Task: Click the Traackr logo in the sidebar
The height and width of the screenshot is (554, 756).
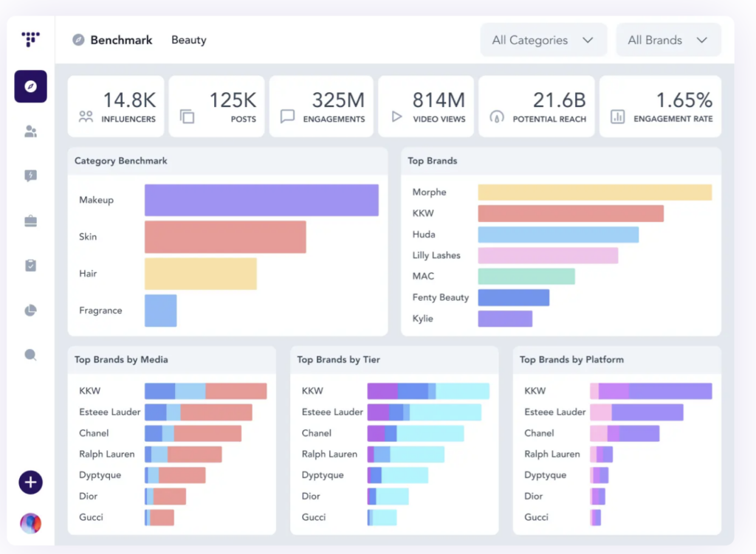Action: (30, 39)
